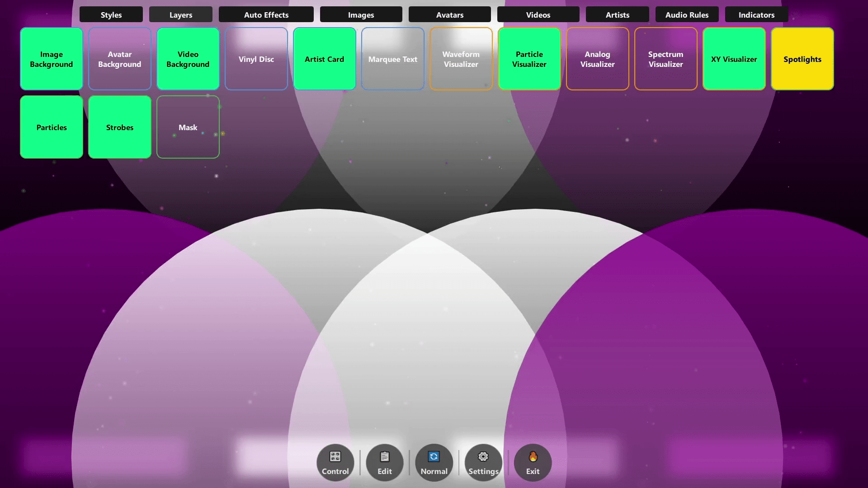This screenshot has height=488, width=868.
Task: Enable the Avatar Background layer
Action: pos(120,59)
